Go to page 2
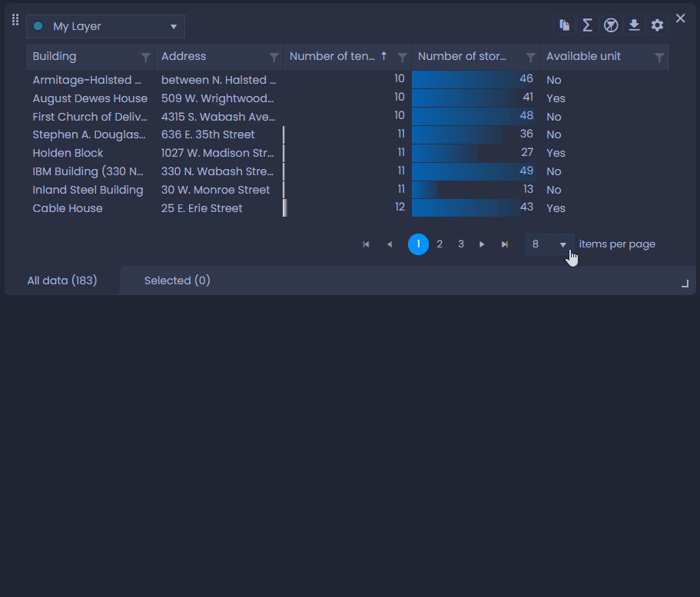Viewport: 700px width, 597px height. tap(440, 244)
